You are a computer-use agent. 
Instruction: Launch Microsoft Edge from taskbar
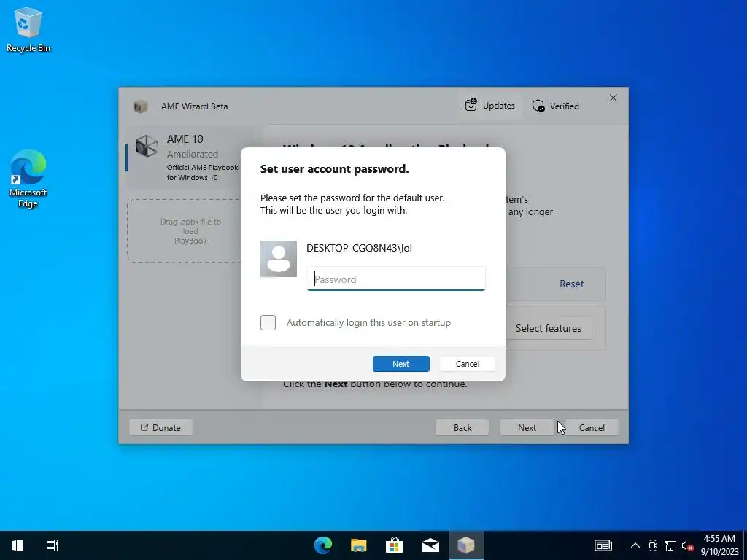323,545
